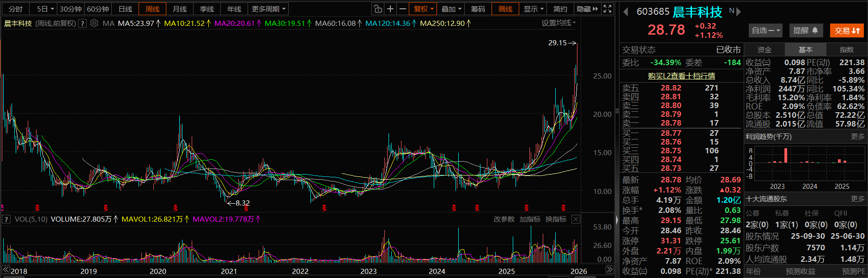Open the 复权 dropdown
Image resolution: width=868 pixels, height=278 pixels.
423,9
